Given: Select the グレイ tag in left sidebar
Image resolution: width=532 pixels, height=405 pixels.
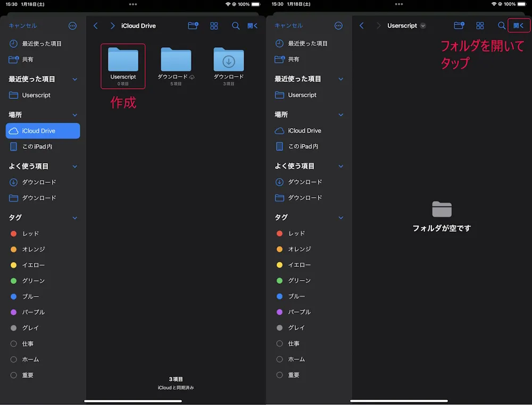Looking at the screenshot, I should pos(43,328).
